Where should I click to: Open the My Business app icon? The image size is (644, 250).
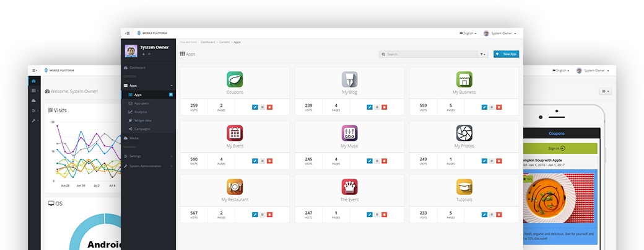pos(464,79)
